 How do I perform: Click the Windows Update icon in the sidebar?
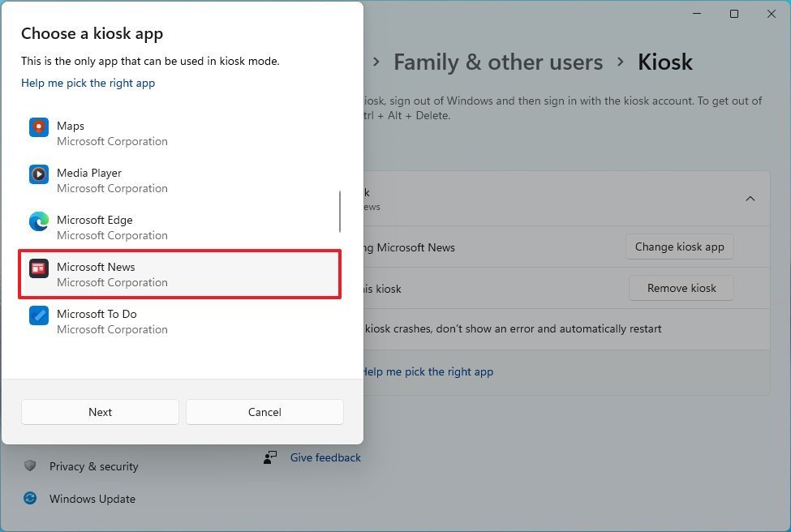pyautogui.click(x=30, y=499)
